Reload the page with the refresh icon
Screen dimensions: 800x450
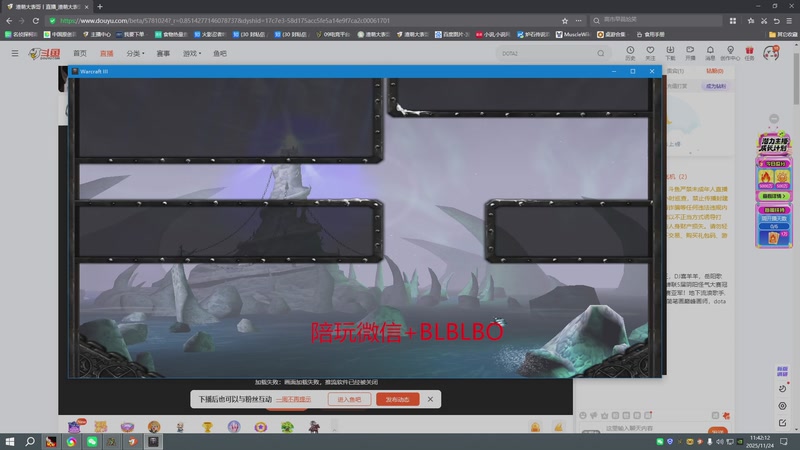tap(36, 21)
